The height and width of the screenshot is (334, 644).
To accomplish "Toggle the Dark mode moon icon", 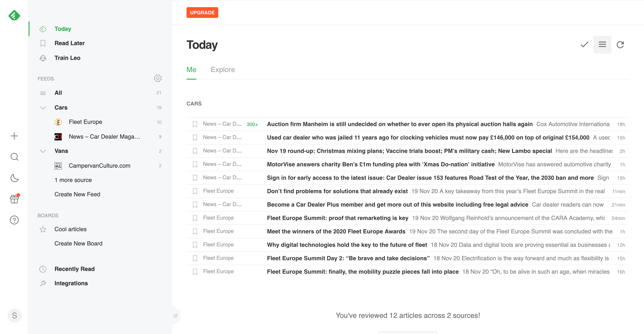I will click(15, 178).
